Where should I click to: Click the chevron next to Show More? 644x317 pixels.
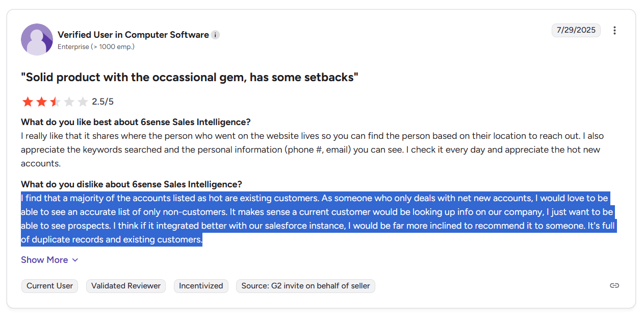75,260
